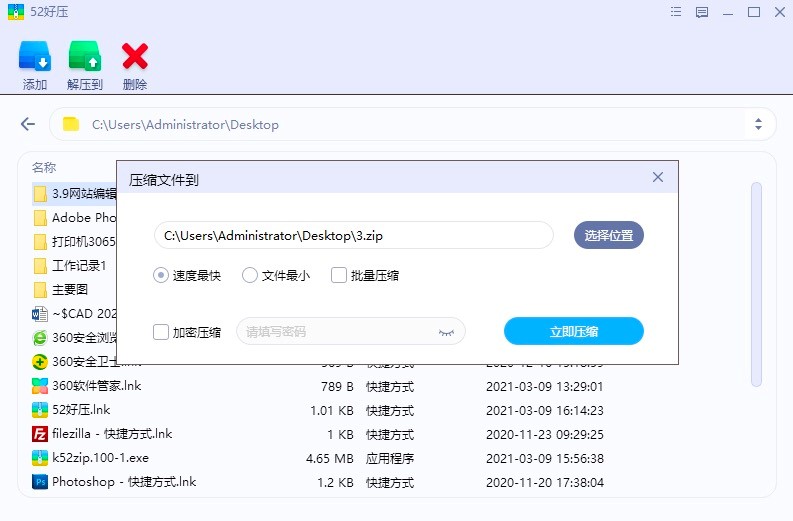793x521 pixels.
Task: Click the file list vertical scrollbar
Action: [756, 284]
